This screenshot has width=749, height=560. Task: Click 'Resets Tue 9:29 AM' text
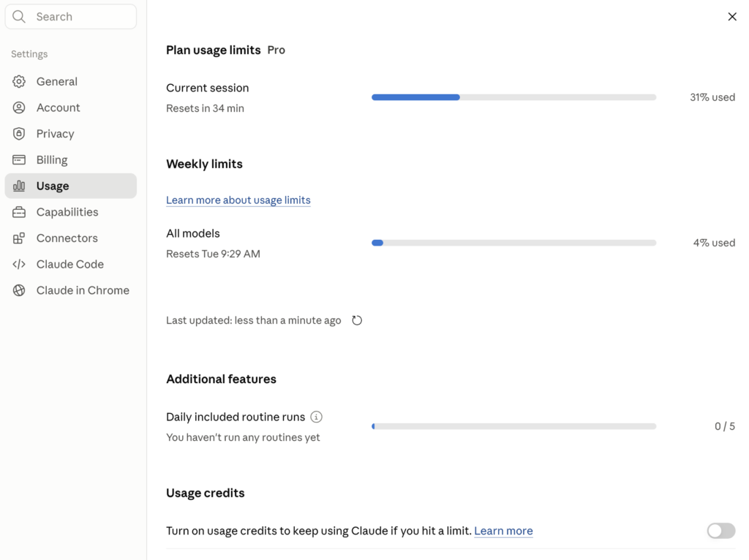pos(213,254)
